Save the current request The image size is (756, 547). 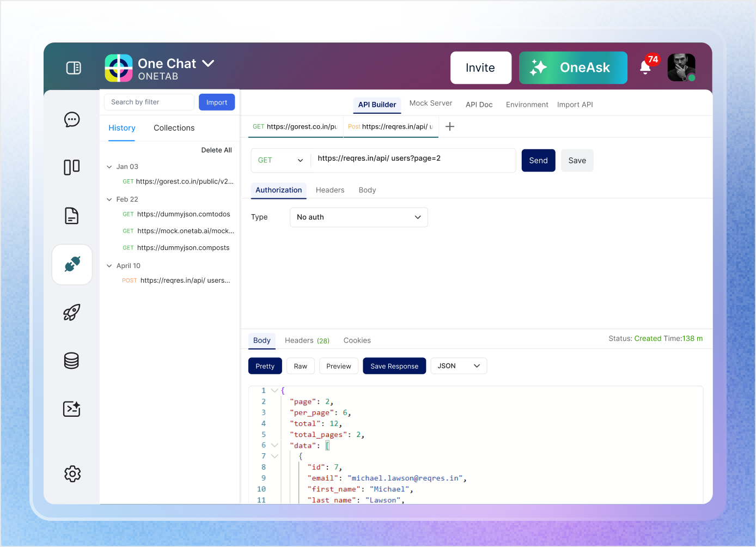(577, 161)
